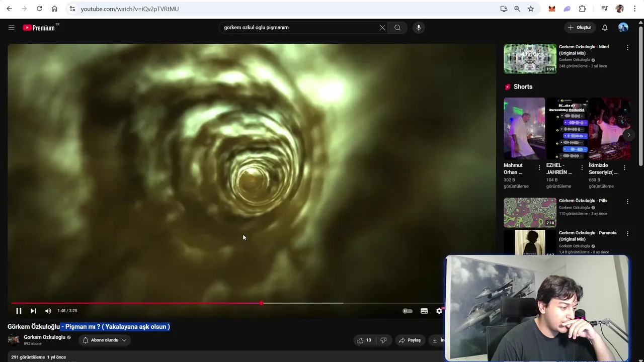Viewport: 644px width, 362px height.
Task: Open the Mahmut Orhan short
Action: [524, 128]
